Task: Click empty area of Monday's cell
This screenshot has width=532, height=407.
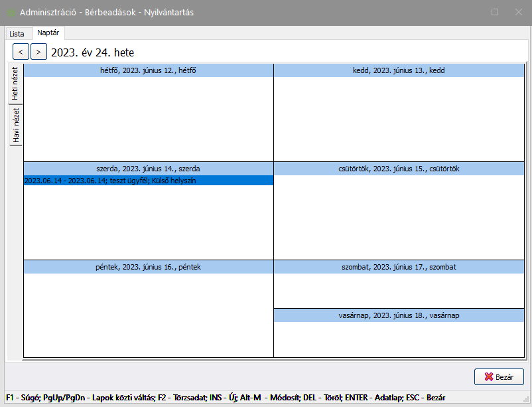Action: pos(148,120)
